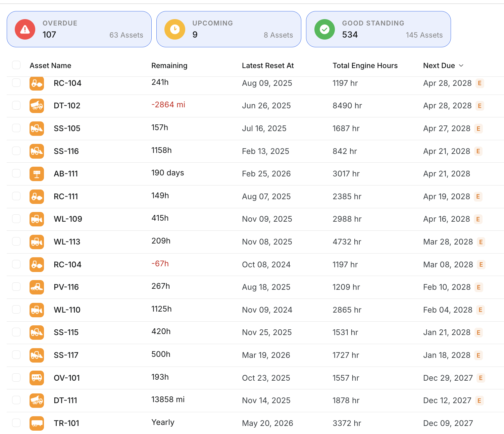Image resolution: width=504 pixels, height=434 pixels.
Task: Click the wheel loader icon for WL-113
Action: 37,242
